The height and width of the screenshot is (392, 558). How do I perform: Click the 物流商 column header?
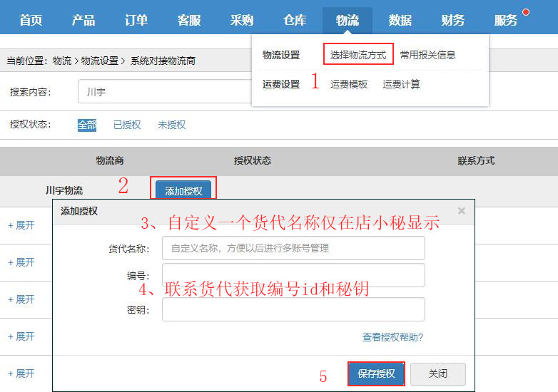click(110, 160)
